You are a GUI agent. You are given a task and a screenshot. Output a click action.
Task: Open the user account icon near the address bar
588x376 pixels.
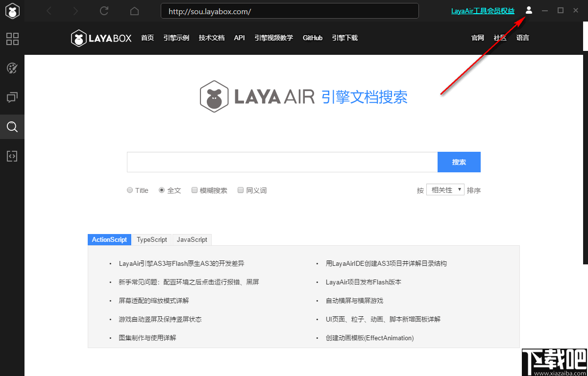[x=529, y=10]
